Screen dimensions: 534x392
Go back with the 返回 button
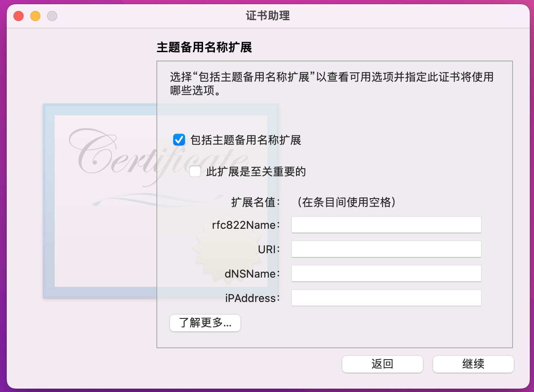(x=383, y=364)
